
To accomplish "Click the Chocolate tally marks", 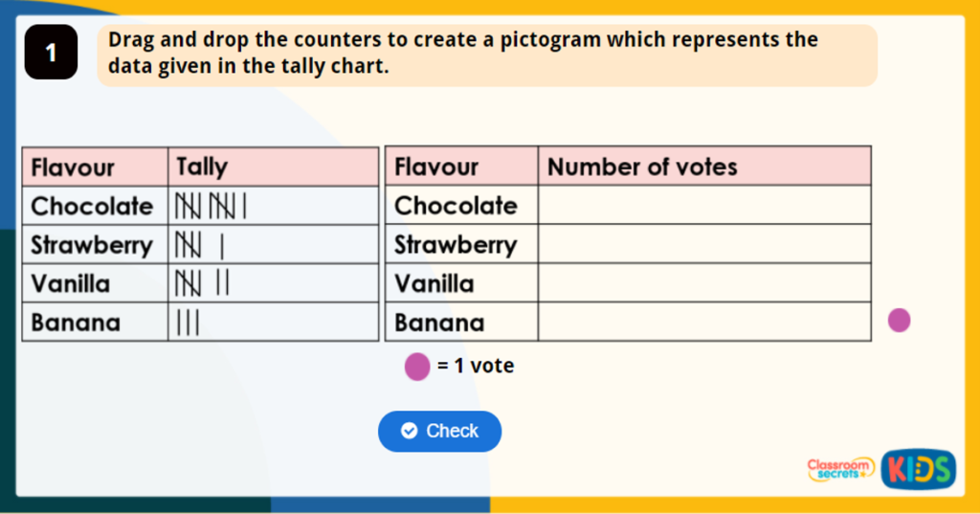I will (x=211, y=206).
